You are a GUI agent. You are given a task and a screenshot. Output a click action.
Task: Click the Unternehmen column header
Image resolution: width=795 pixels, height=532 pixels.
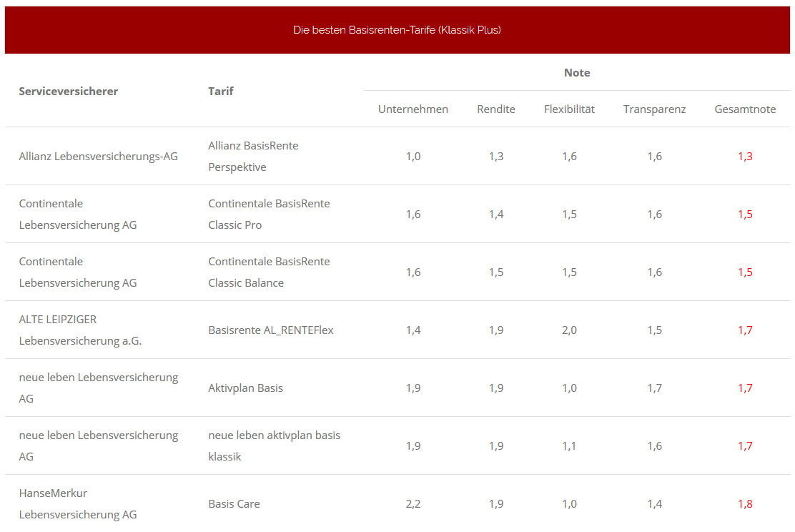413,109
